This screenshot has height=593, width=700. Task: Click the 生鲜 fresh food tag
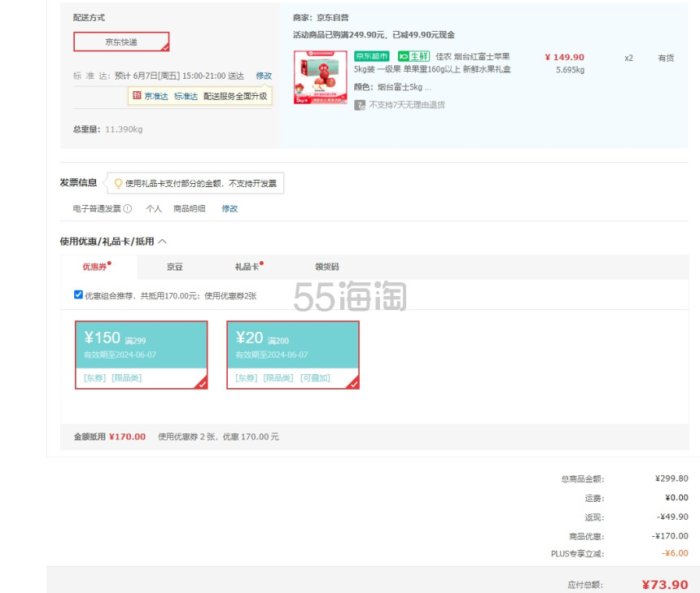(x=413, y=56)
